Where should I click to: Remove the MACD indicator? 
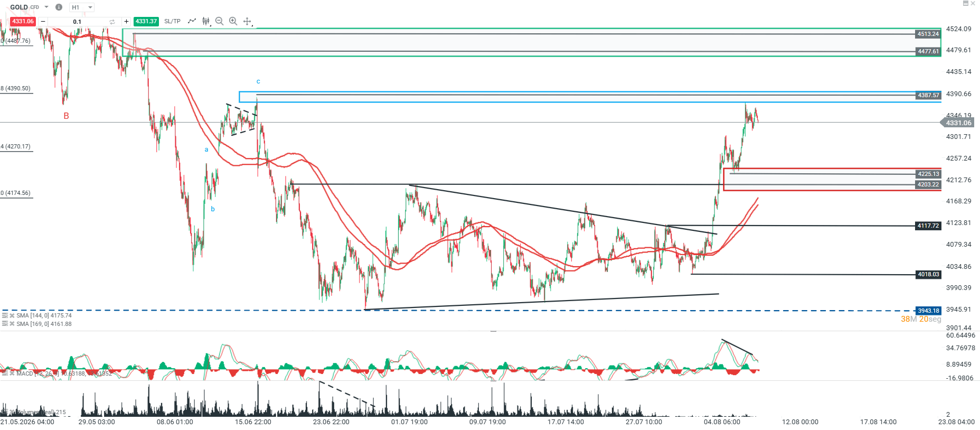pos(12,373)
